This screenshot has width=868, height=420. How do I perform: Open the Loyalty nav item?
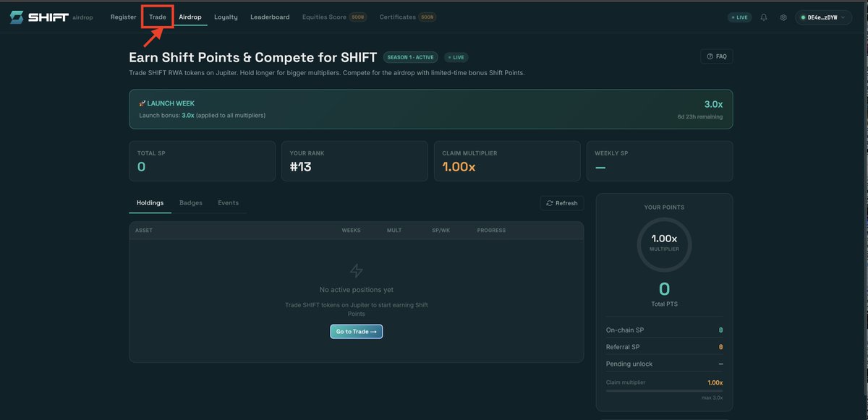pos(226,17)
